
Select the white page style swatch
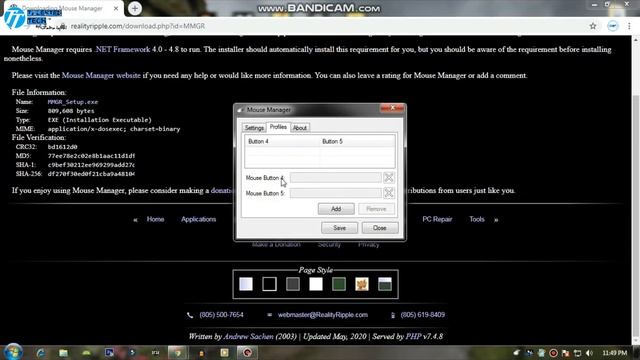click(316, 284)
